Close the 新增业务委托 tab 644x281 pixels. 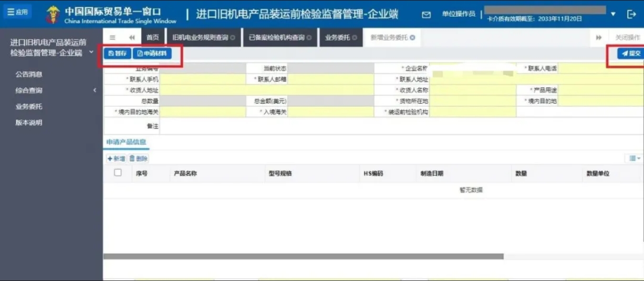click(412, 38)
